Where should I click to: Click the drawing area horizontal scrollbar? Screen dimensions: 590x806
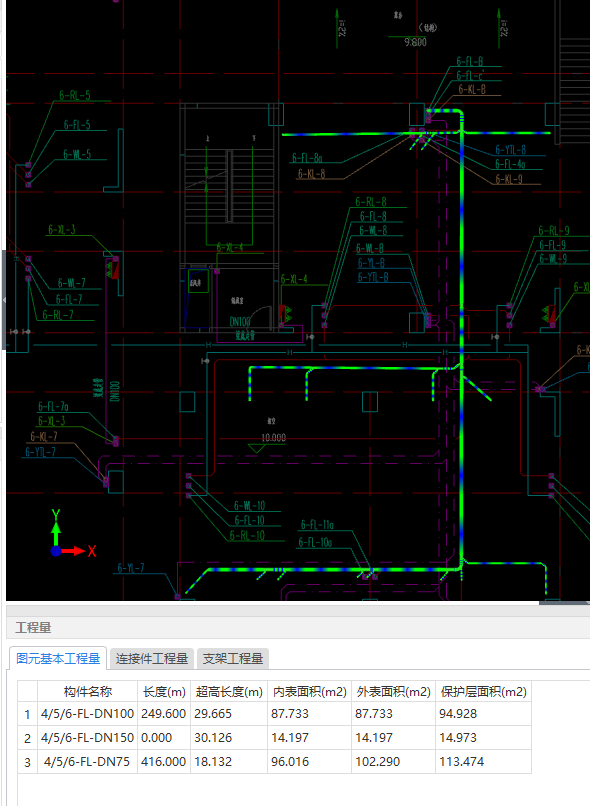coord(564,602)
